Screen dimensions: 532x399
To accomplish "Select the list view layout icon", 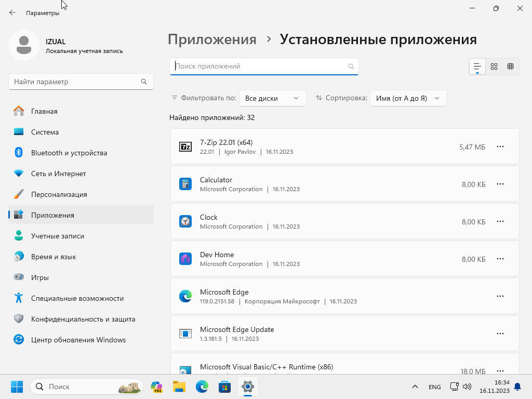I will tap(477, 66).
